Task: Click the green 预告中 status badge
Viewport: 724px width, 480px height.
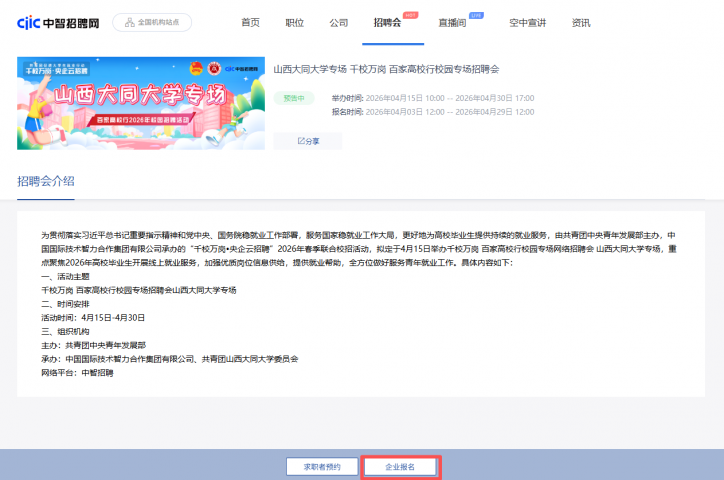Action: pyautogui.click(x=294, y=98)
